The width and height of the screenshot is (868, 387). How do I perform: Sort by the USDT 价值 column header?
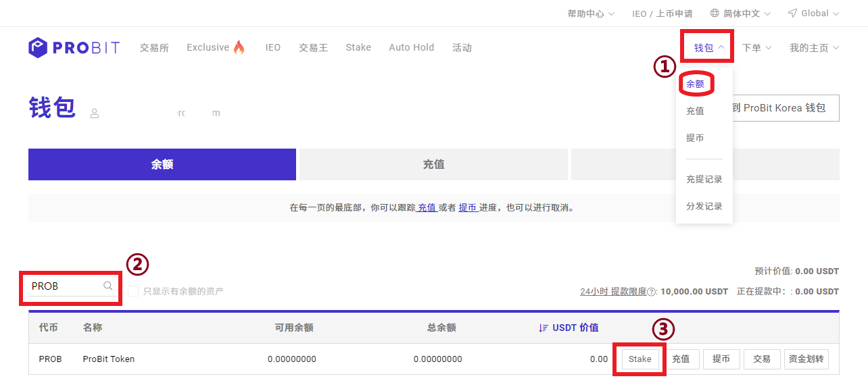tap(575, 328)
